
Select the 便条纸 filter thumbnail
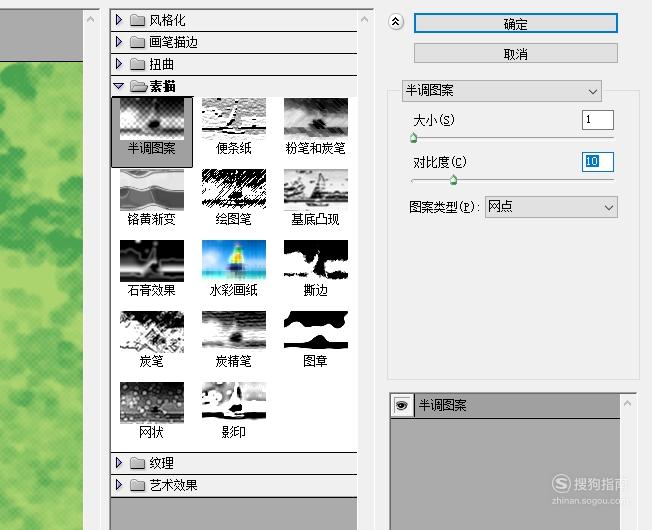tap(234, 119)
